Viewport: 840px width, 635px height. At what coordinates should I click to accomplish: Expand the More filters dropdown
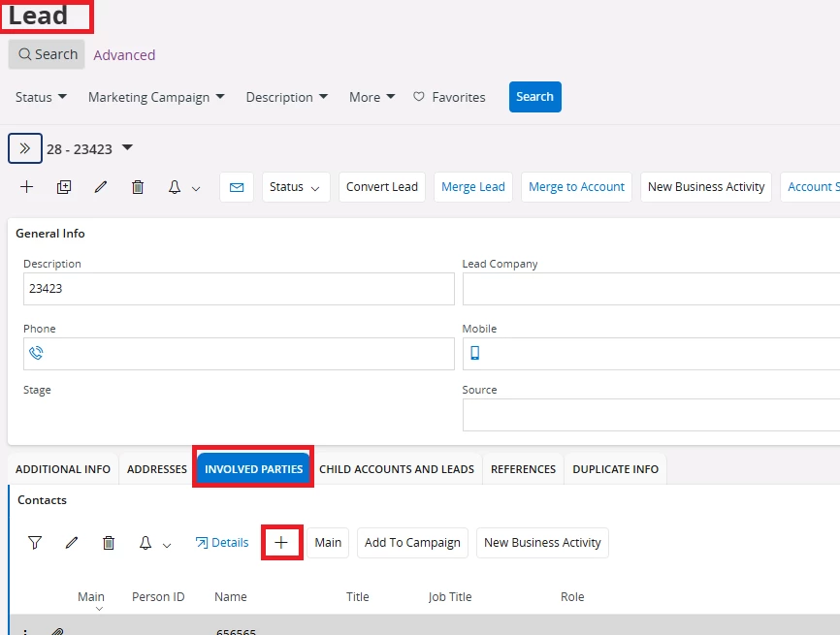point(372,97)
